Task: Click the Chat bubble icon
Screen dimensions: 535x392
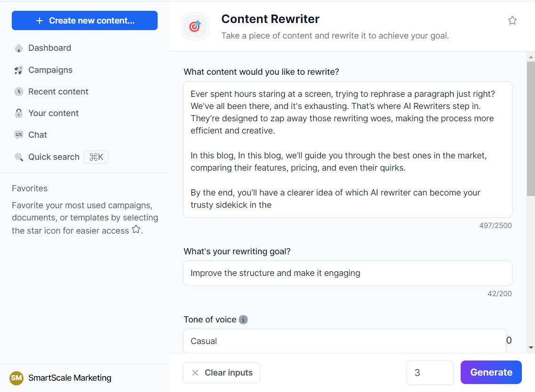Action: point(19,135)
